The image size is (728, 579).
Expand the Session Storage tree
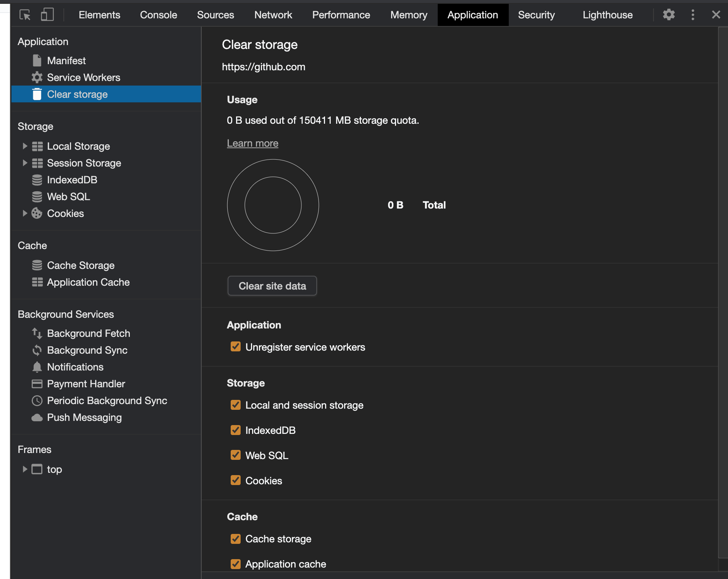tap(25, 163)
